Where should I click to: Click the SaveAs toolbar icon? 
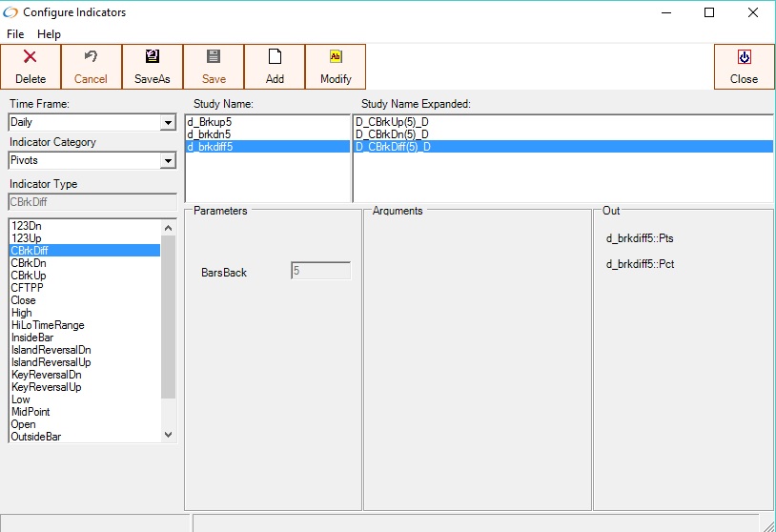tap(153, 58)
